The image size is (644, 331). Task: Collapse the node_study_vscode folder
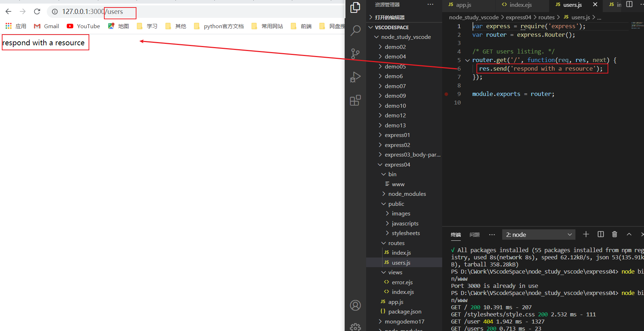(404, 37)
